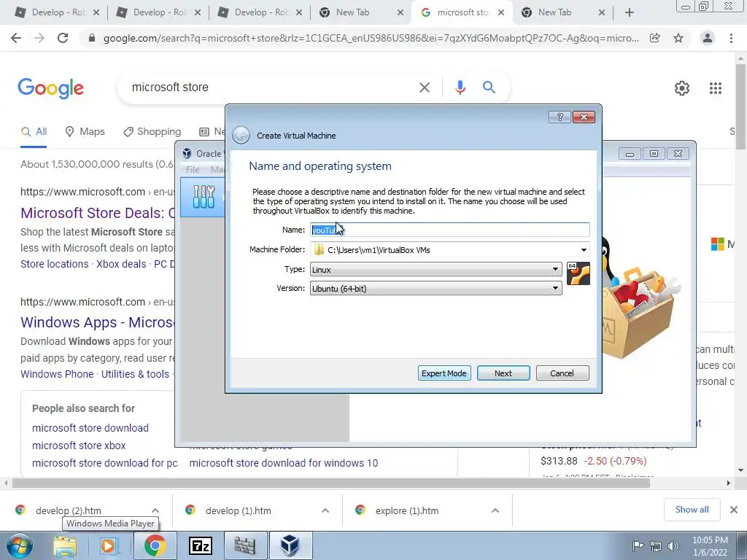The width and height of the screenshot is (747, 560).
Task: Select the Maps search tab
Action: click(x=85, y=132)
